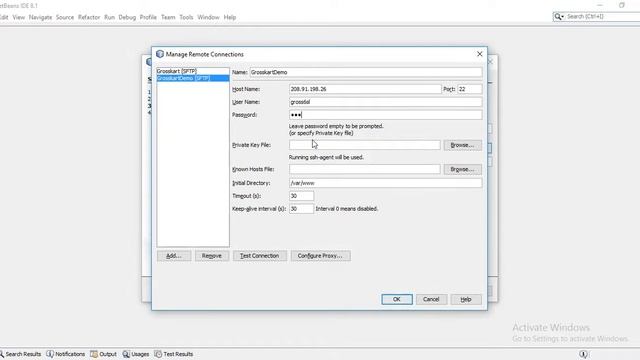Click the Test Connection button

pos(260,256)
